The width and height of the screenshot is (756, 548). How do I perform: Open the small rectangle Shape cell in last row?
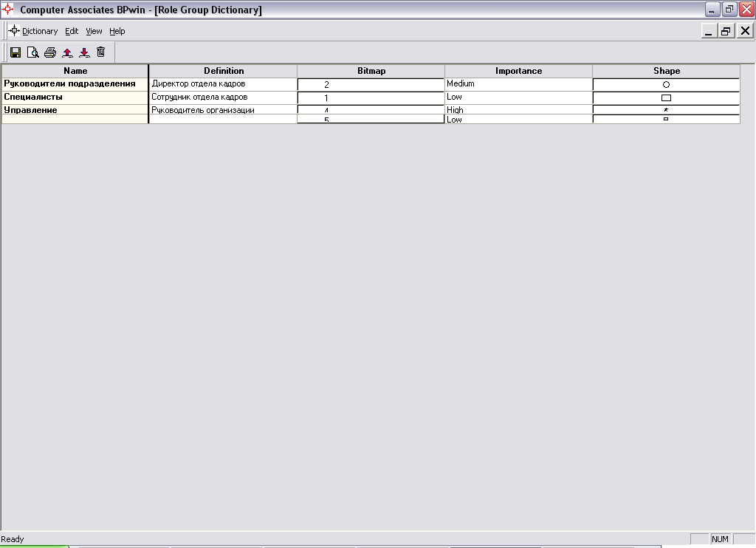[x=667, y=119]
